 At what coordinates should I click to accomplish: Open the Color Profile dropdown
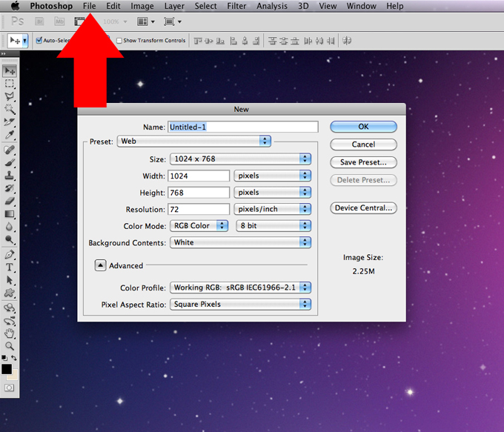[240, 288]
